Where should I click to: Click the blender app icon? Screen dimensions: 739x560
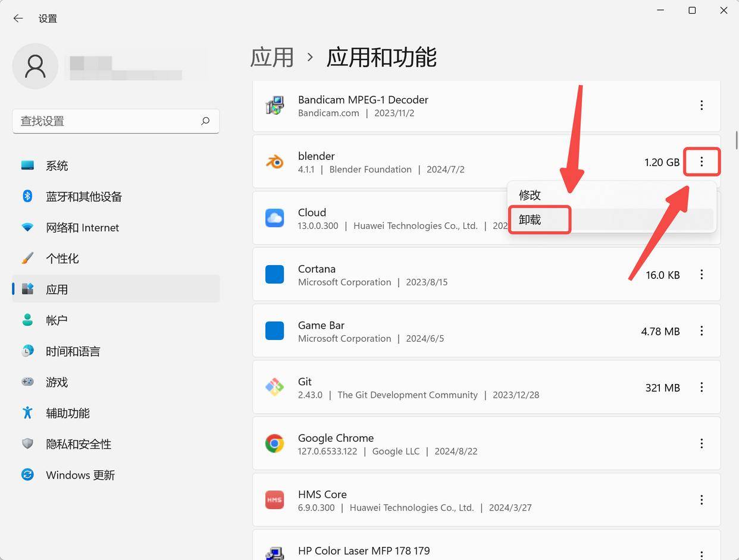(x=274, y=162)
